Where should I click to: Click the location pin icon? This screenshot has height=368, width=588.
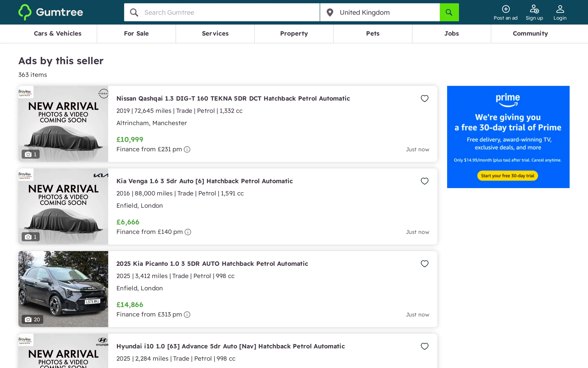point(330,12)
